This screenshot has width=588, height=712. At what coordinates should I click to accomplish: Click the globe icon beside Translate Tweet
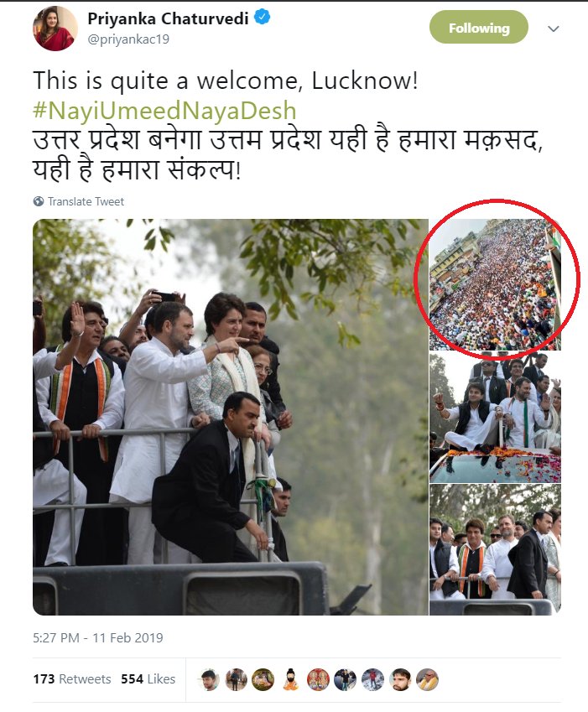coord(39,201)
